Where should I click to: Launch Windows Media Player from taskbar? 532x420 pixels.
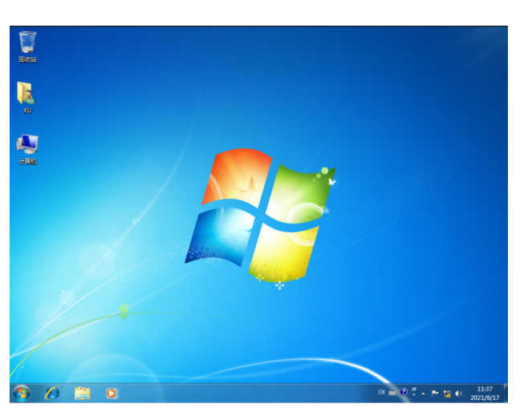point(112,394)
